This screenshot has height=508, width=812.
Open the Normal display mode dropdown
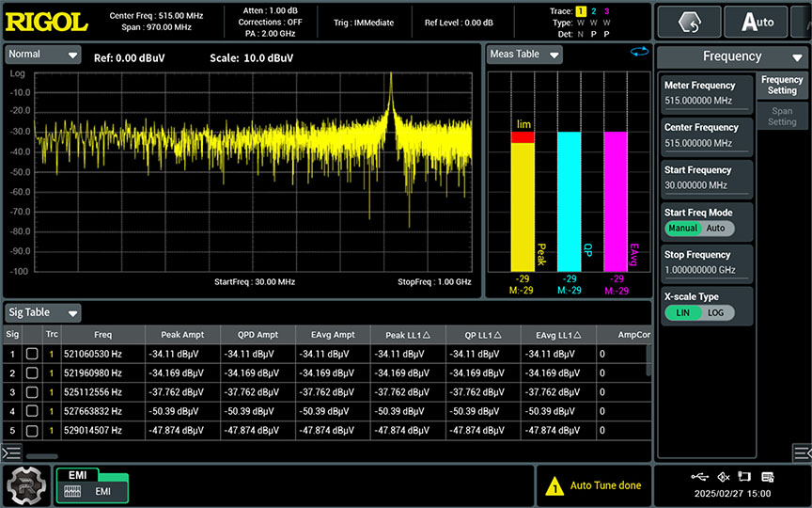coord(43,55)
